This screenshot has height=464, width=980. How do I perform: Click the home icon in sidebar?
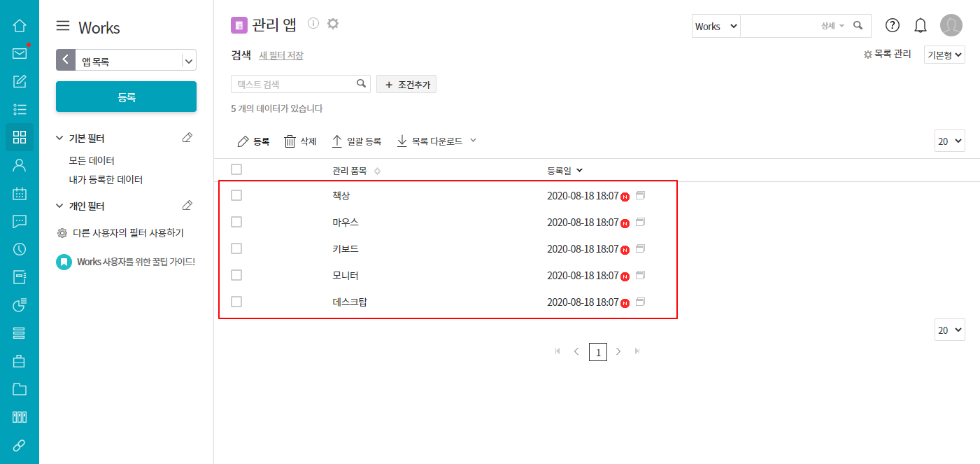tap(20, 26)
